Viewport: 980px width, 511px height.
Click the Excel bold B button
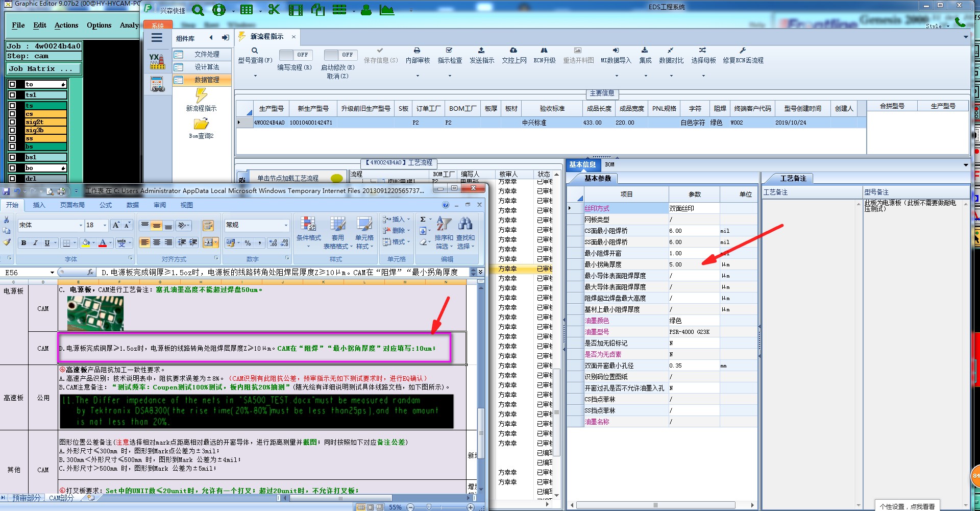23,243
